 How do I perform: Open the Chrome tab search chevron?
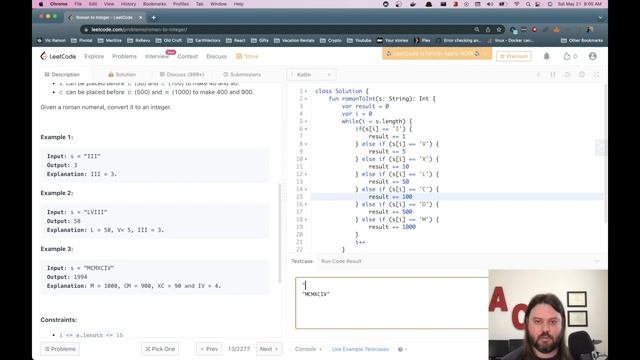(600, 18)
